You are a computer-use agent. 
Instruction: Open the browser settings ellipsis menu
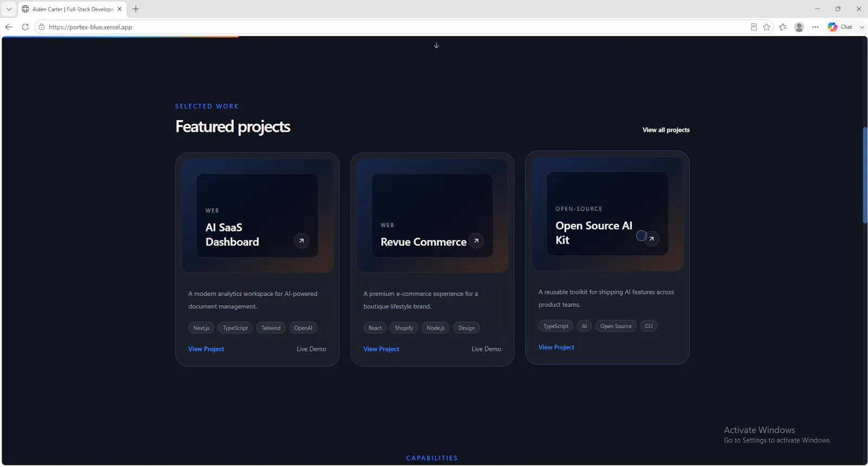pos(815,27)
